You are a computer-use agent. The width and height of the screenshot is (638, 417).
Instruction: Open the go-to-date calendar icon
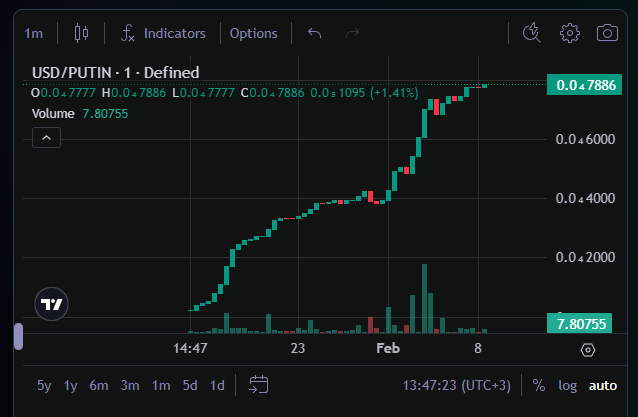[x=258, y=384]
